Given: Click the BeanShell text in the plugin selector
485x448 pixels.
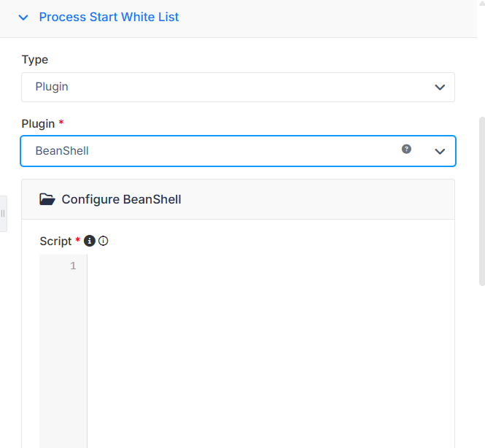Looking at the screenshot, I should point(62,151).
